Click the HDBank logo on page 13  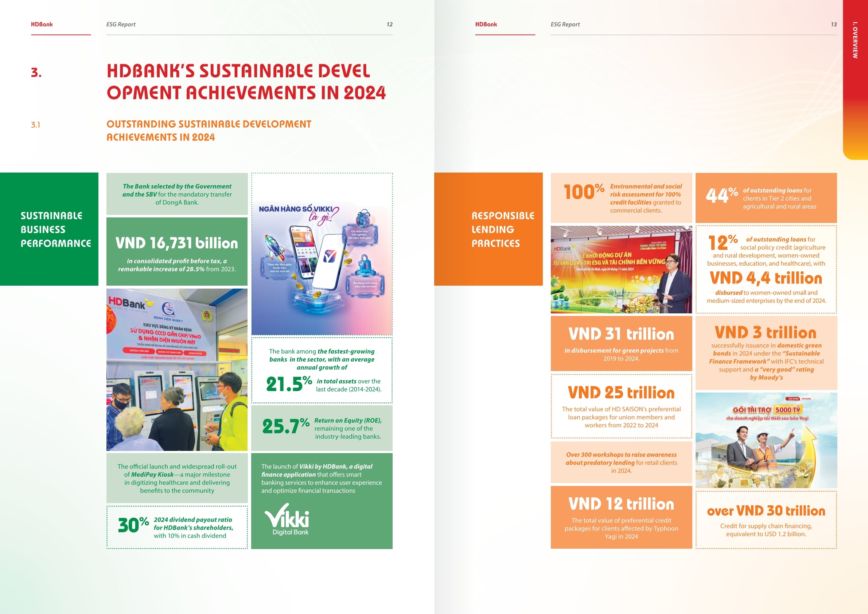click(x=486, y=24)
